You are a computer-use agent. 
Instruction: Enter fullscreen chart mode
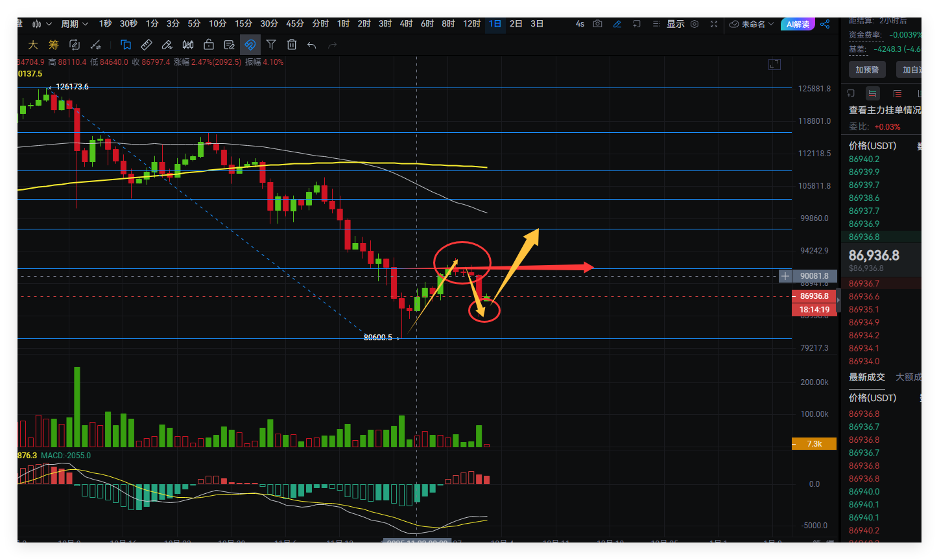click(x=714, y=24)
